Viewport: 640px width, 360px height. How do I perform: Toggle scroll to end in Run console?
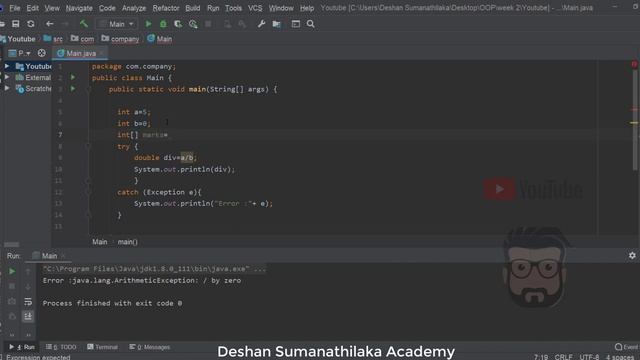(28, 316)
